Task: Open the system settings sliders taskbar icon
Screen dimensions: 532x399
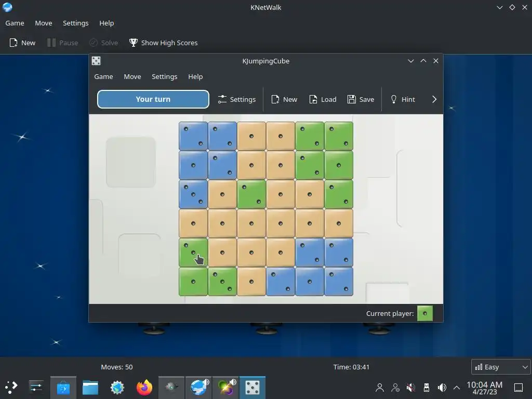Action: click(36, 387)
